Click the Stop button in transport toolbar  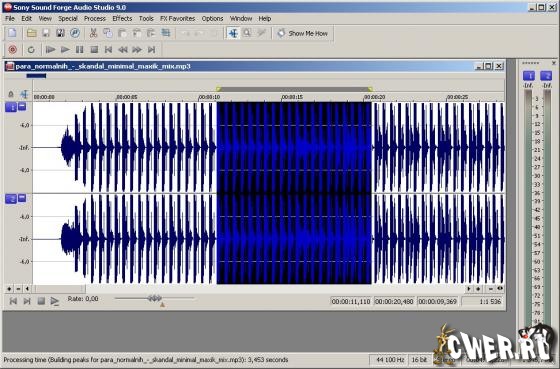(x=94, y=50)
